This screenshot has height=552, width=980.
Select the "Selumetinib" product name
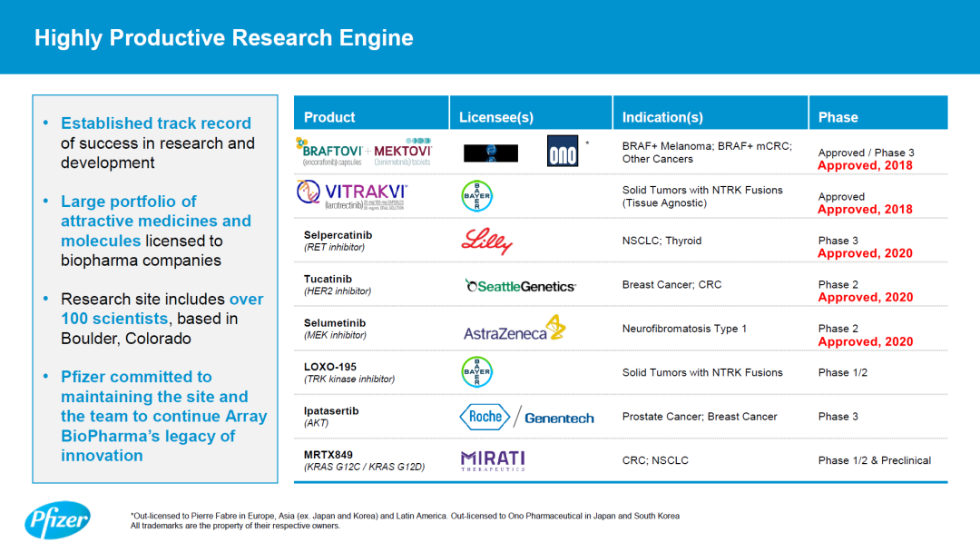tap(335, 322)
